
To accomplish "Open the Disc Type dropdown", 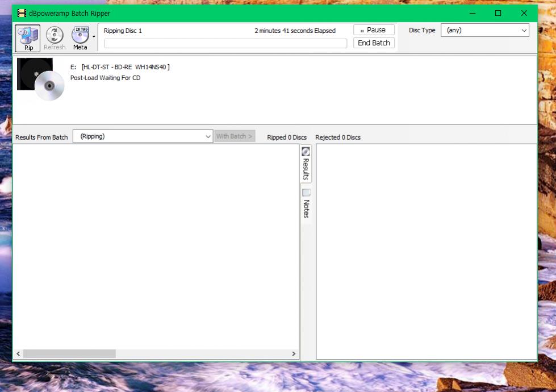I will tap(484, 30).
